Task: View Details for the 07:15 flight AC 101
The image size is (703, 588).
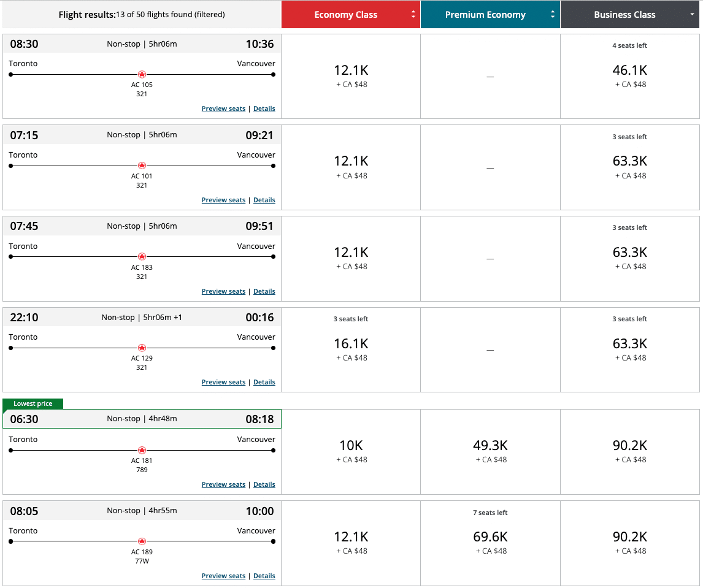Action: click(x=264, y=200)
